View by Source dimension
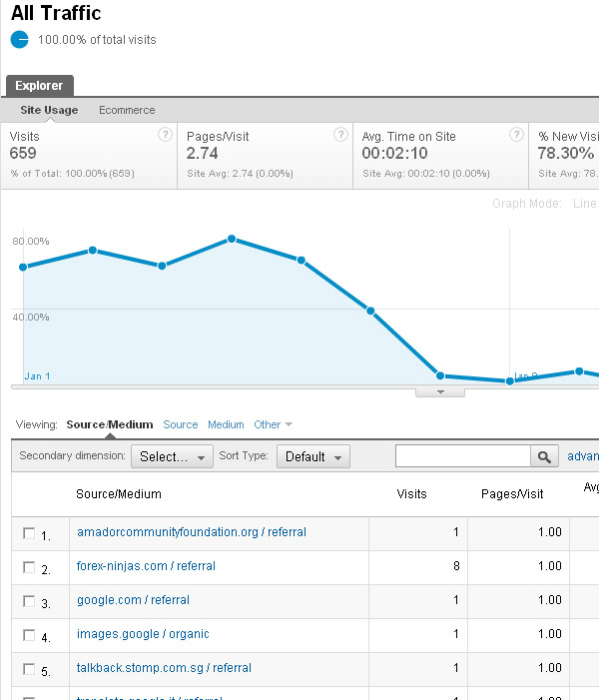 click(181, 424)
